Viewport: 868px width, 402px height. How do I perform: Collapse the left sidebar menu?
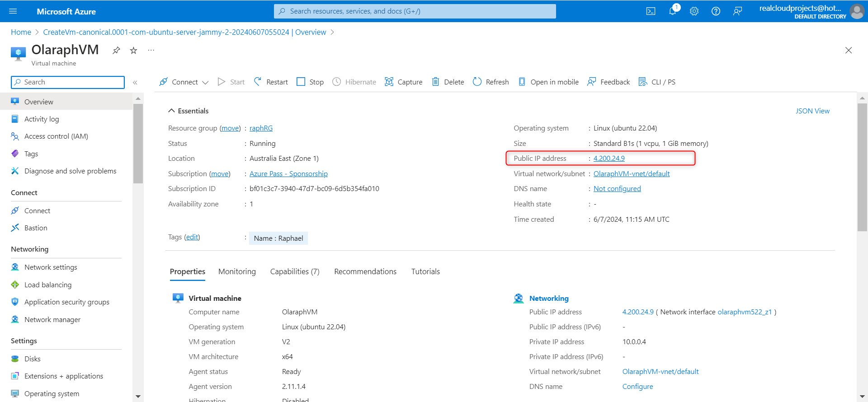(135, 82)
